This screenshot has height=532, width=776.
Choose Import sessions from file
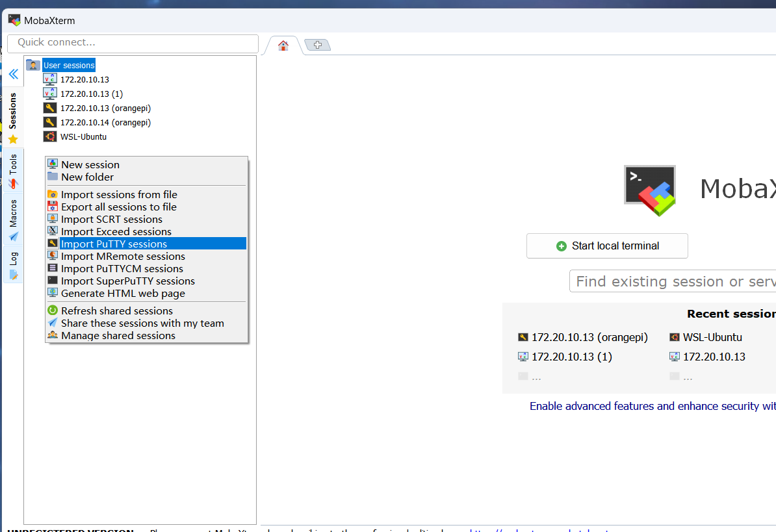pos(146,195)
